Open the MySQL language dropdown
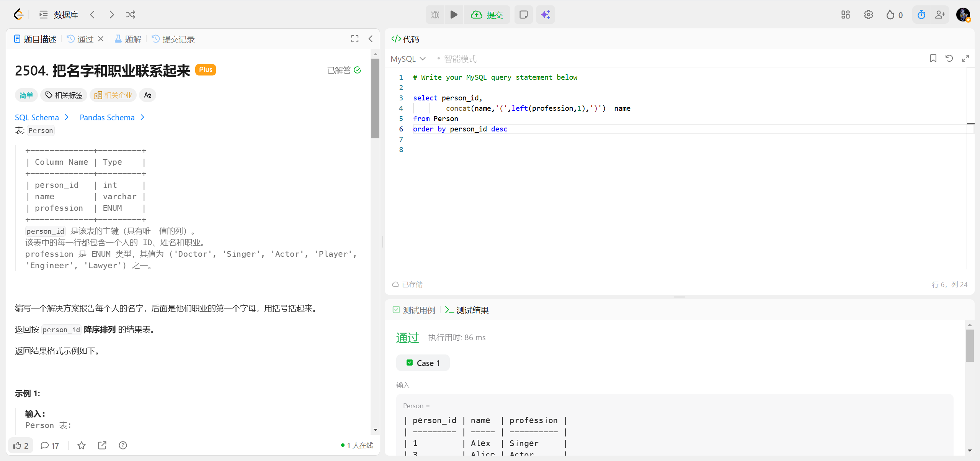 tap(408, 59)
